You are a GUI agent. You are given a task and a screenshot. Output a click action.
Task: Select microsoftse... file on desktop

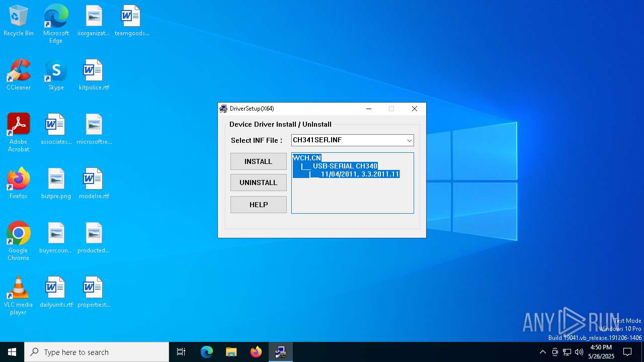pos(94,130)
